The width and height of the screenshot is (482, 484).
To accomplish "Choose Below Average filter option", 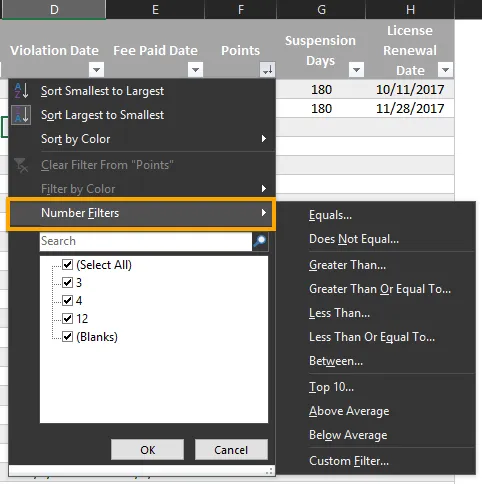I will [376, 435].
